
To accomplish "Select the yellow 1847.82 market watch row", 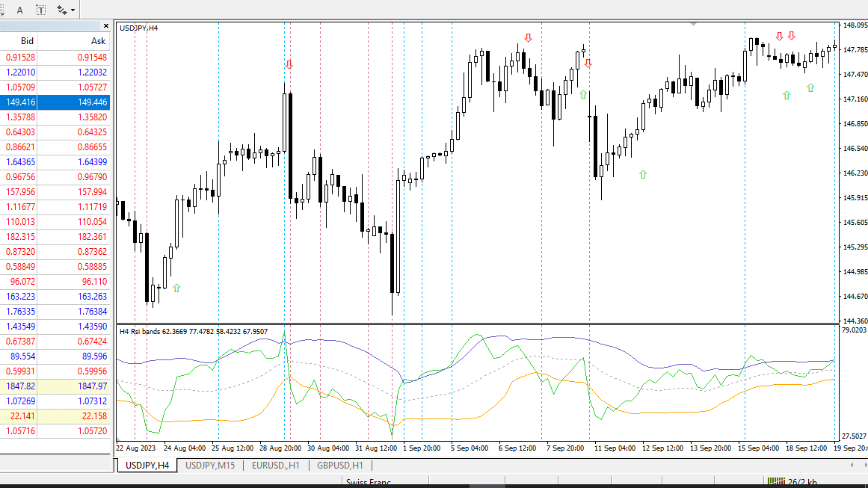I will pos(55,386).
